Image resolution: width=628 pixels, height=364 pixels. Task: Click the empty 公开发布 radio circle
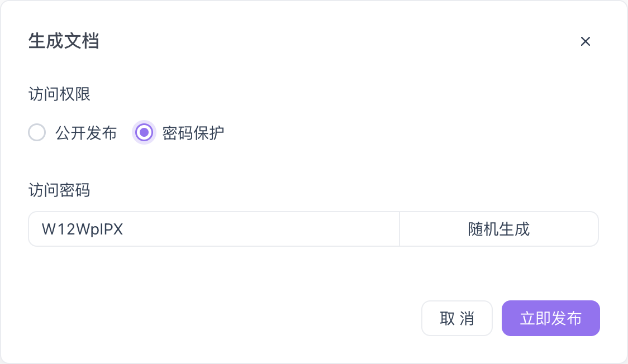click(37, 133)
